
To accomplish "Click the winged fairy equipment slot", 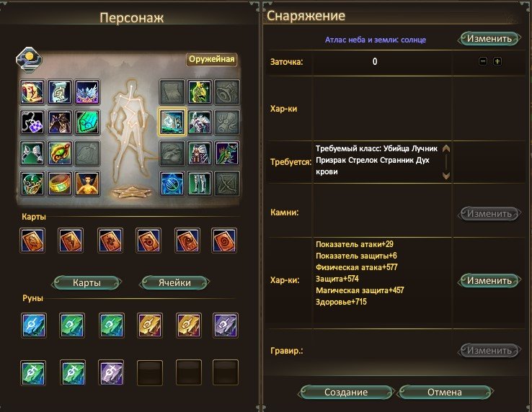I will point(87,184).
